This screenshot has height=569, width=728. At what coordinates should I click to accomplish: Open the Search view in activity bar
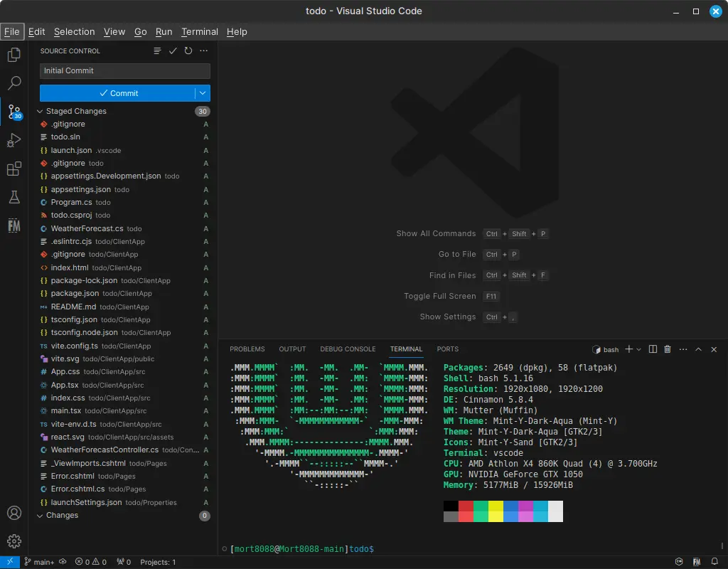point(14,83)
